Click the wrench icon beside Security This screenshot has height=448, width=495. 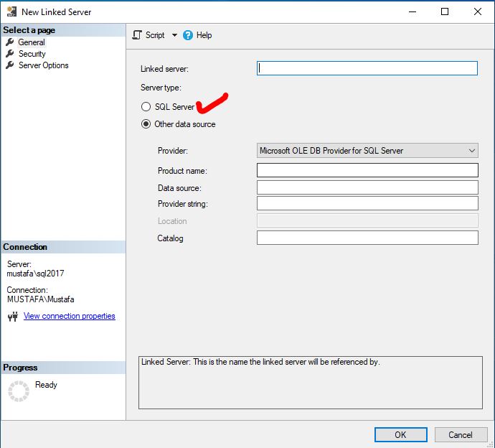click(x=10, y=53)
